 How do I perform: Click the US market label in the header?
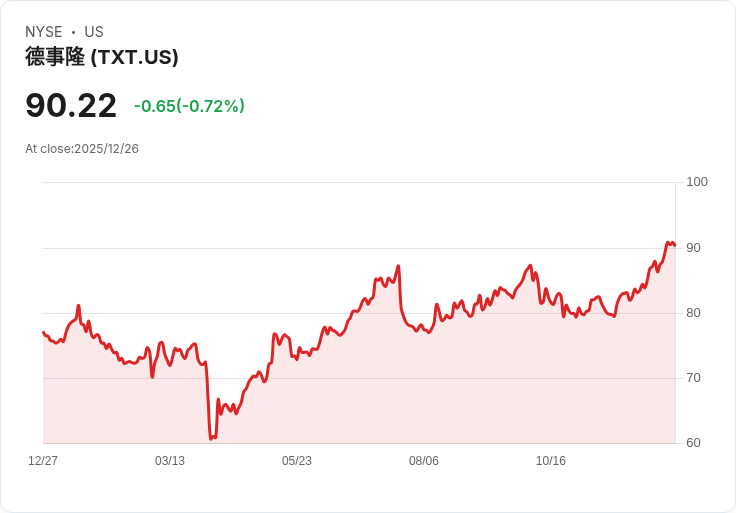point(94,32)
